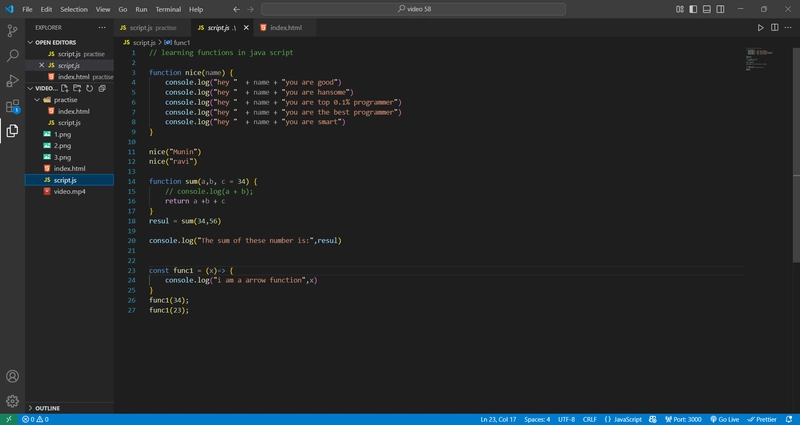Open 3.png in explorer

(69, 157)
